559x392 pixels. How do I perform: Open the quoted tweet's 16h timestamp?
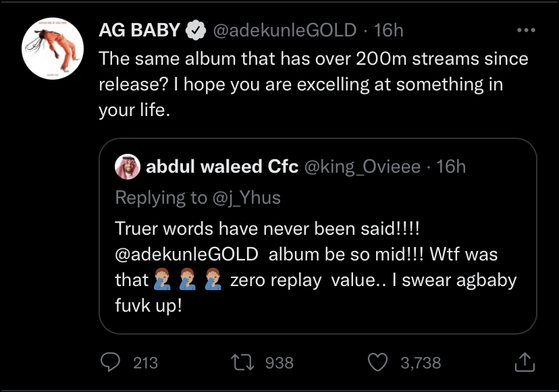pyautogui.click(x=452, y=167)
